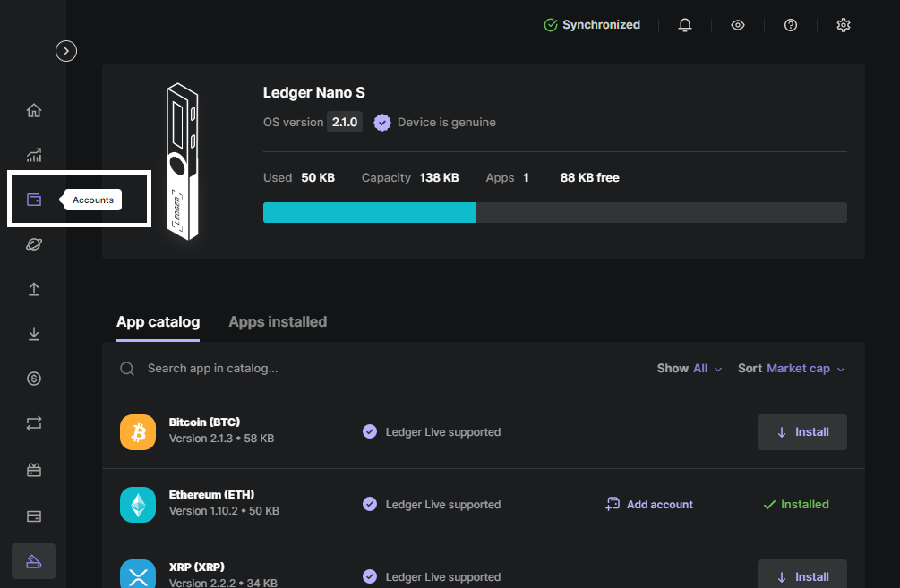The image size is (900, 588).
Task: Switch to the App catalog tab
Action: coord(158,322)
